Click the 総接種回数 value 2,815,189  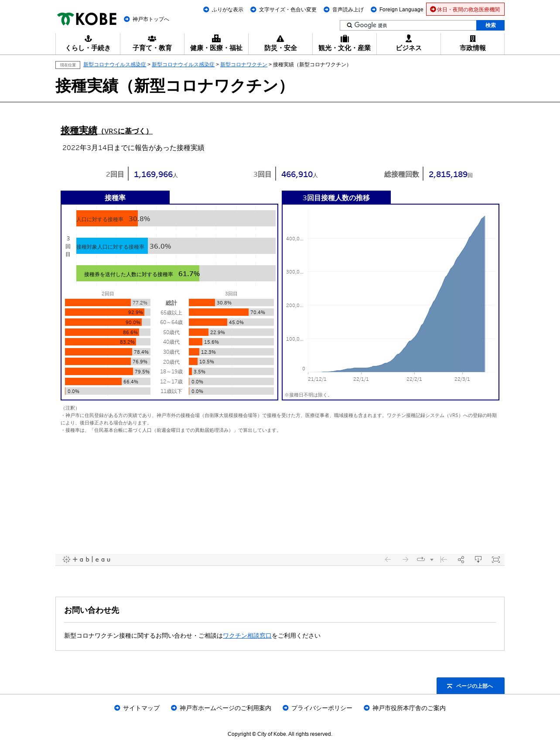point(448,174)
